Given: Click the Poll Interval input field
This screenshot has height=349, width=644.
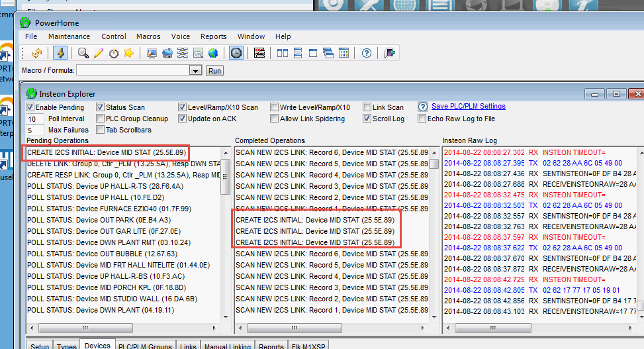Looking at the screenshot, I should click(35, 119).
